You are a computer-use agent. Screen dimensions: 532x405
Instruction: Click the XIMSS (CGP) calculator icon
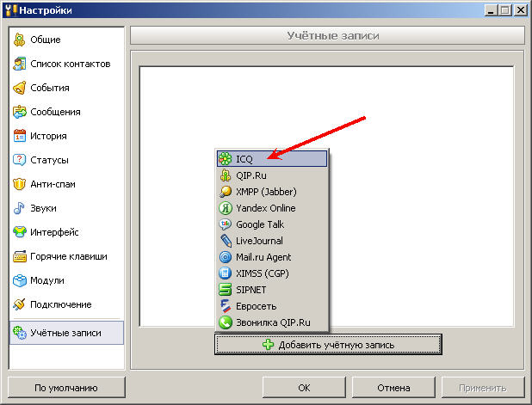click(x=225, y=273)
